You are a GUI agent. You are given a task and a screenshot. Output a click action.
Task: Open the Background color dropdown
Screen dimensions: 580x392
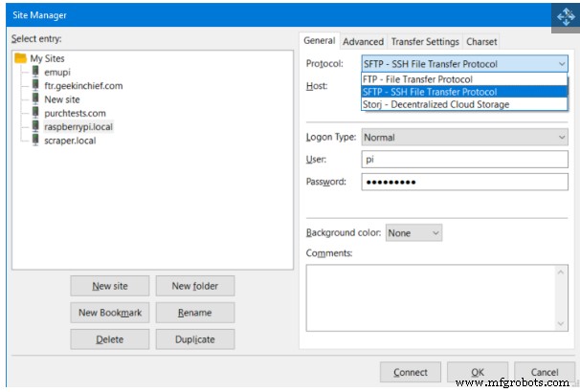point(413,232)
